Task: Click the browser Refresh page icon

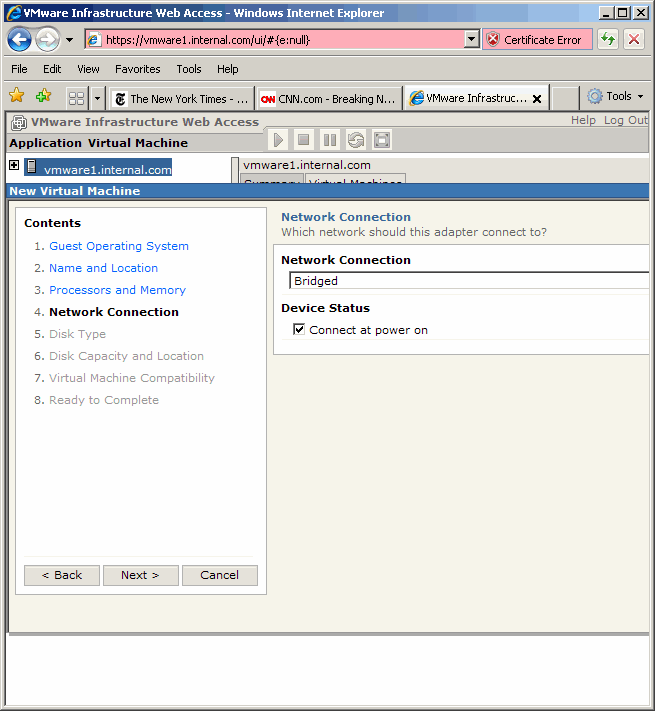Action: [608, 40]
